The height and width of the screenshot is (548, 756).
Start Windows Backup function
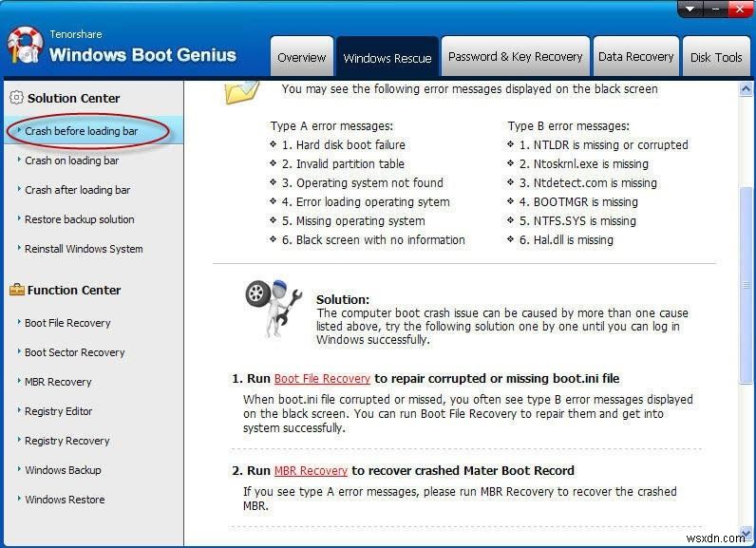point(63,470)
